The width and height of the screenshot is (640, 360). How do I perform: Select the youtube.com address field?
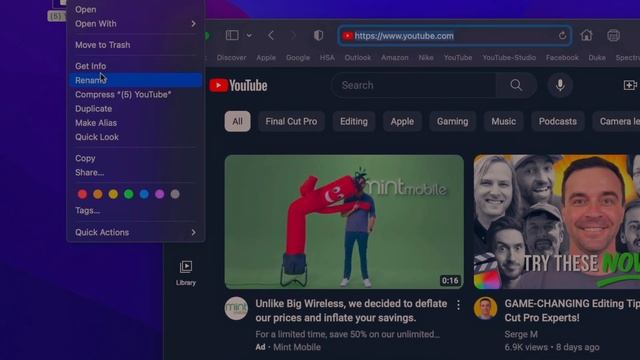tap(455, 36)
